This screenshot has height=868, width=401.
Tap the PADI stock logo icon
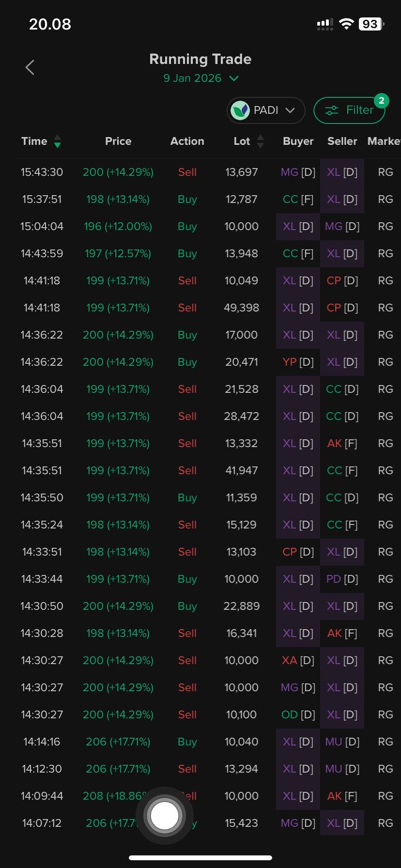pos(240,110)
